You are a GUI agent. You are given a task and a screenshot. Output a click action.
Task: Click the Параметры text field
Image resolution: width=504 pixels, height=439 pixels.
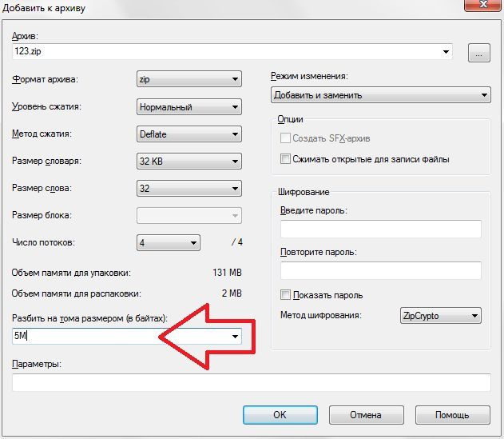point(252,382)
